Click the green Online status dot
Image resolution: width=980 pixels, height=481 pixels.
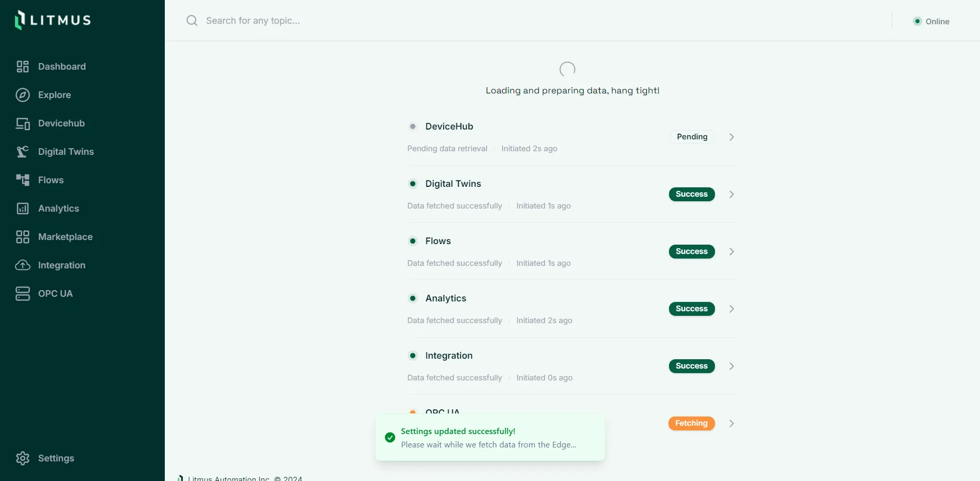click(917, 21)
